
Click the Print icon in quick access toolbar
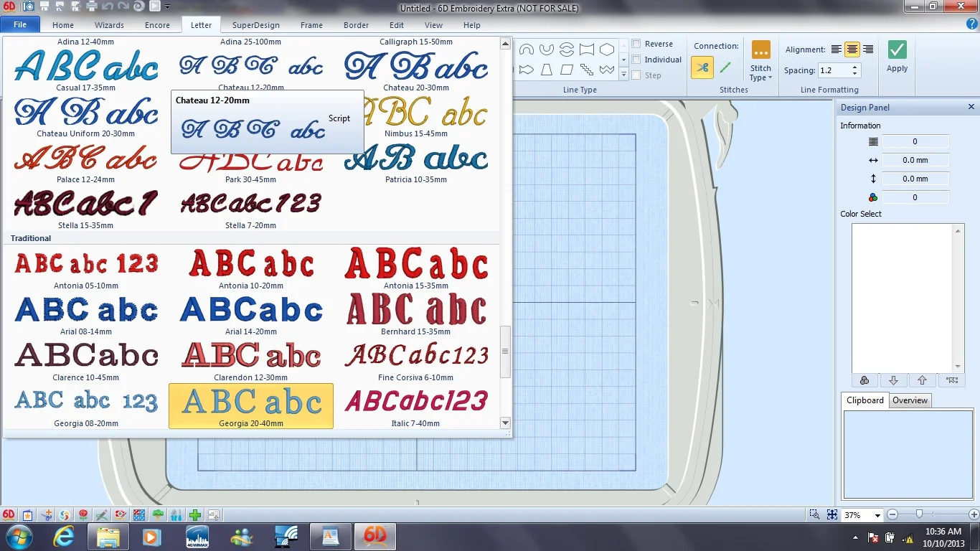[92, 7]
